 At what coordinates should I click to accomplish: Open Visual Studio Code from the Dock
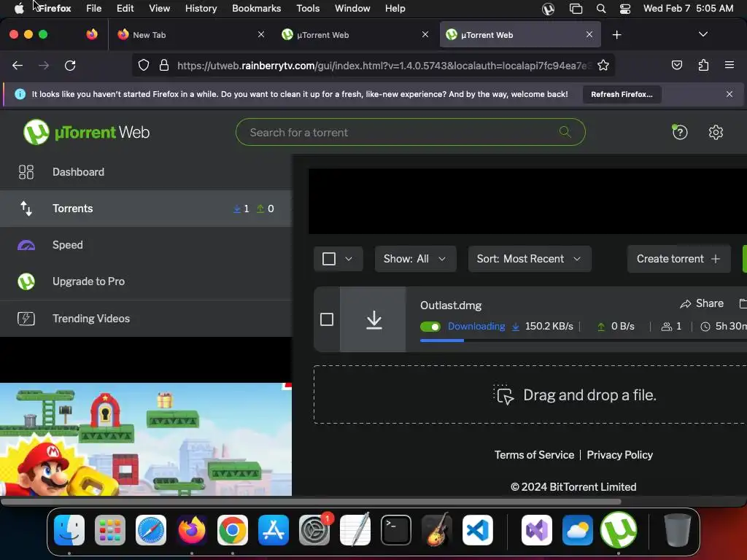point(477,530)
